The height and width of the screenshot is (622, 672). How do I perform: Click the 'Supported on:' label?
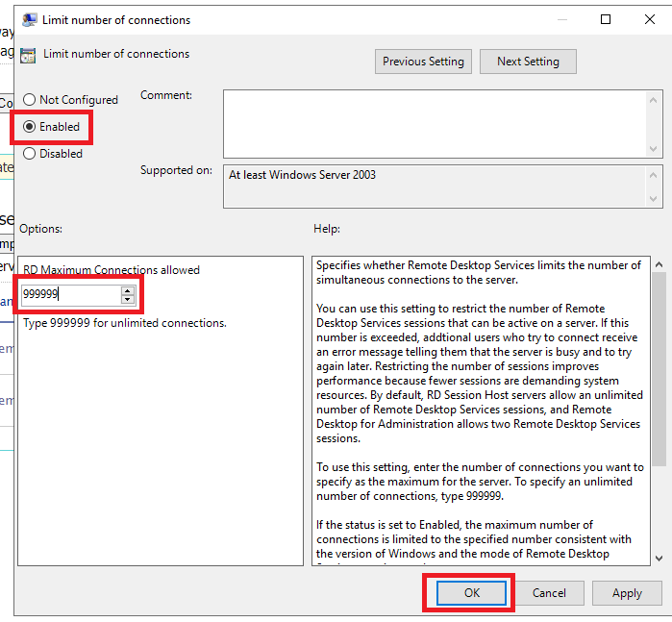point(176,170)
